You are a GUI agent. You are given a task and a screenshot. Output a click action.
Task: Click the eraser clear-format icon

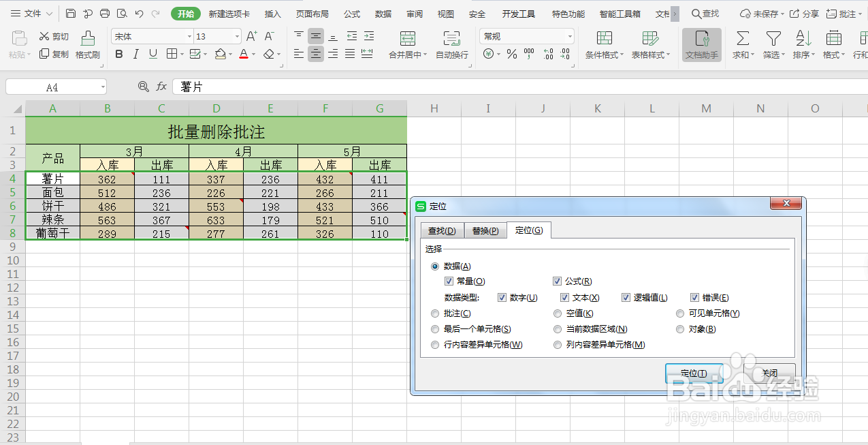[x=269, y=54]
